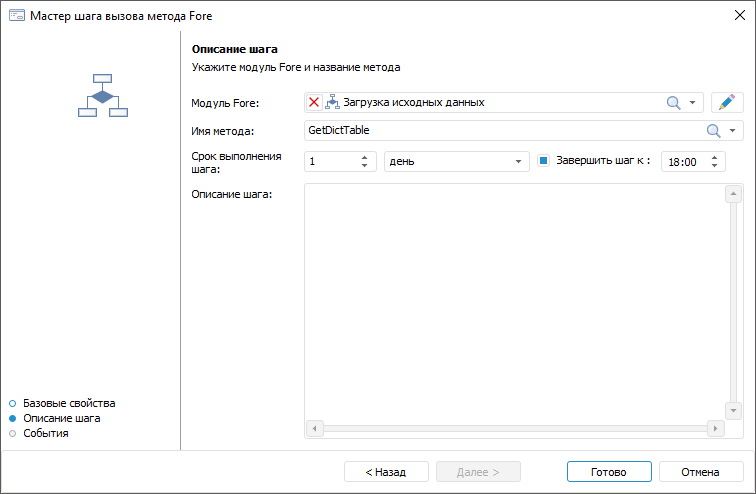Search modules with the magnifier icon
This screenshot has width=756, height=494.
(674, 102)
